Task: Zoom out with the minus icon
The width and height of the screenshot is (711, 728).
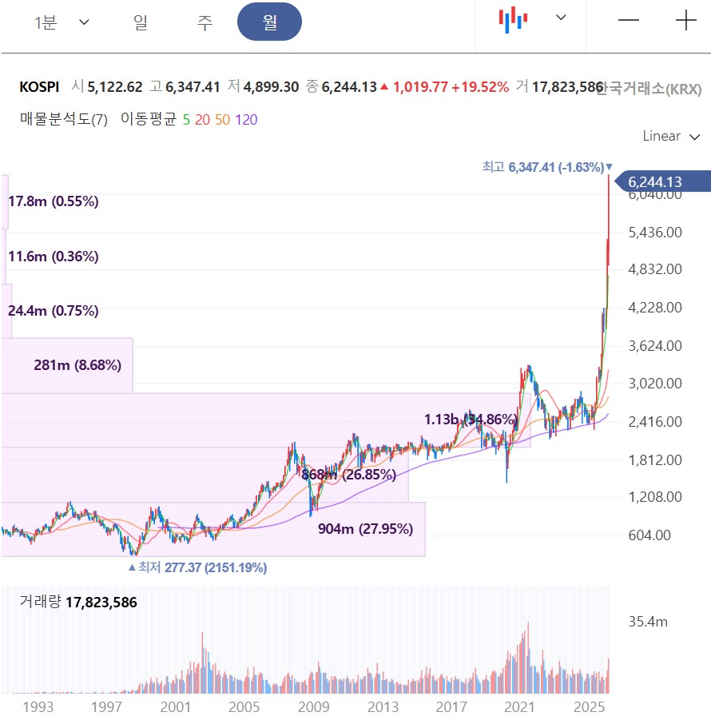Action: [629, 21]
